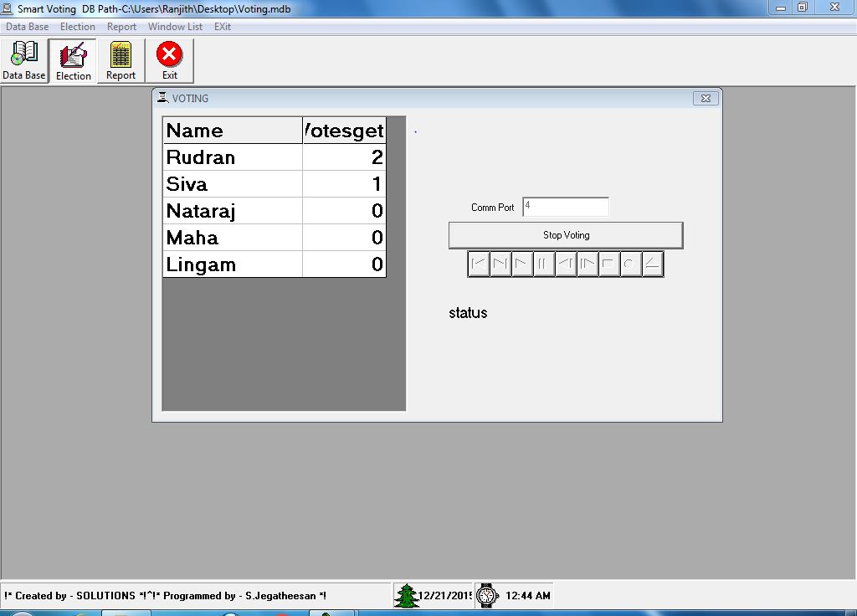Click Lingam's vote count cell
857x616 pixels.
pyautogui.click(x=344, y=264)
